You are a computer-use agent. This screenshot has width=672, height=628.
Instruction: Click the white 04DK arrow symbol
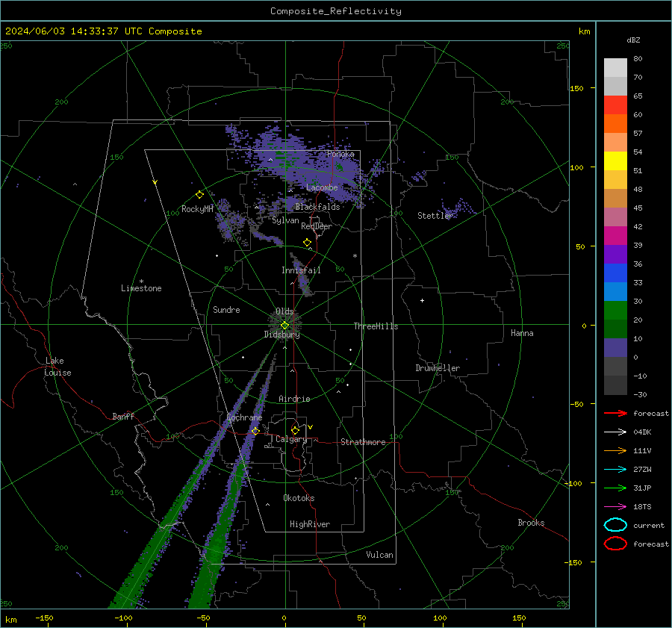pyautogui.click(x=615, y=432)
